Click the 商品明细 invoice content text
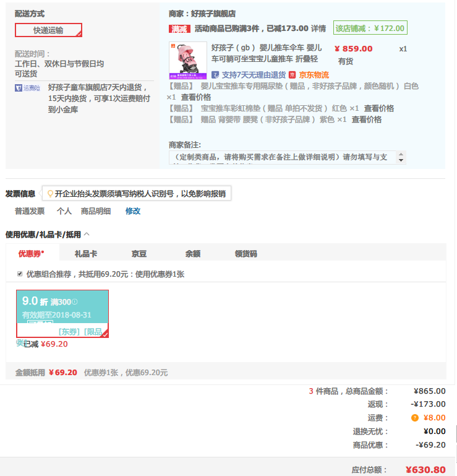This screenshot has height=476, width=457. [95, 211]
